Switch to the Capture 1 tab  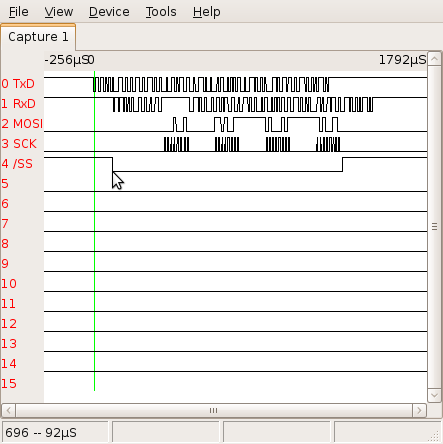[38, 37]
